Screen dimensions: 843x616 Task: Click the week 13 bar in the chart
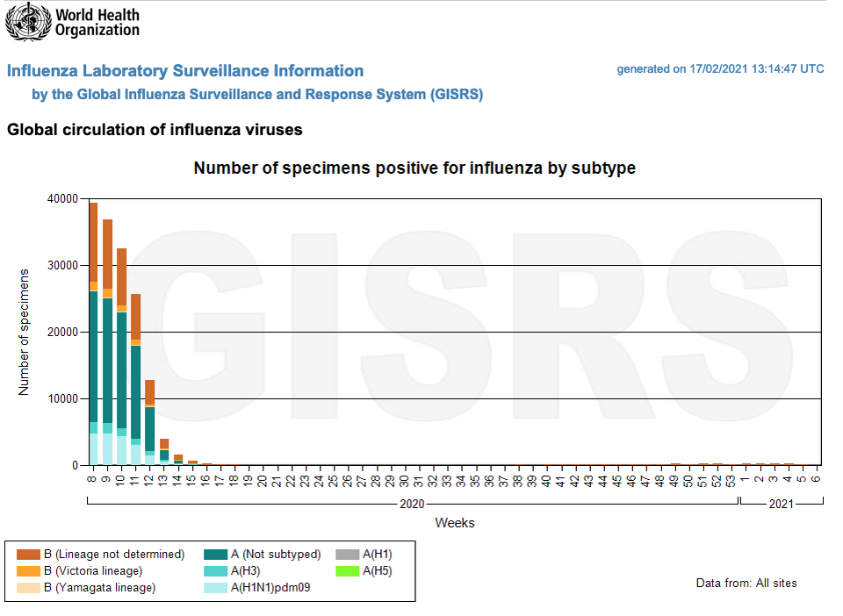(x=164, y=452)
